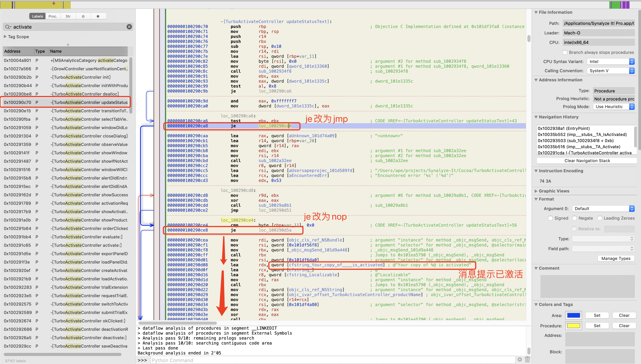The image size is (641, 364).
Task: Check the Leading Zeroes option
Action: click(600, 218)
